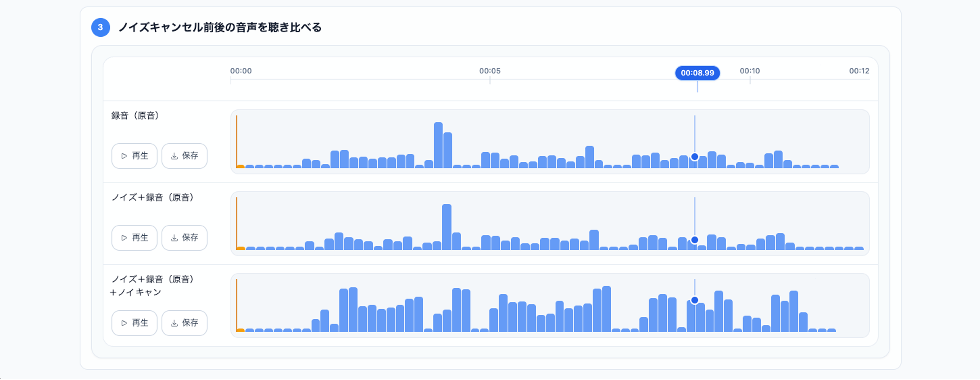This screenshot has width=980, height=380.
Task: Click the playhead dot on the middle waveform
Action: [x=695, y=240]
